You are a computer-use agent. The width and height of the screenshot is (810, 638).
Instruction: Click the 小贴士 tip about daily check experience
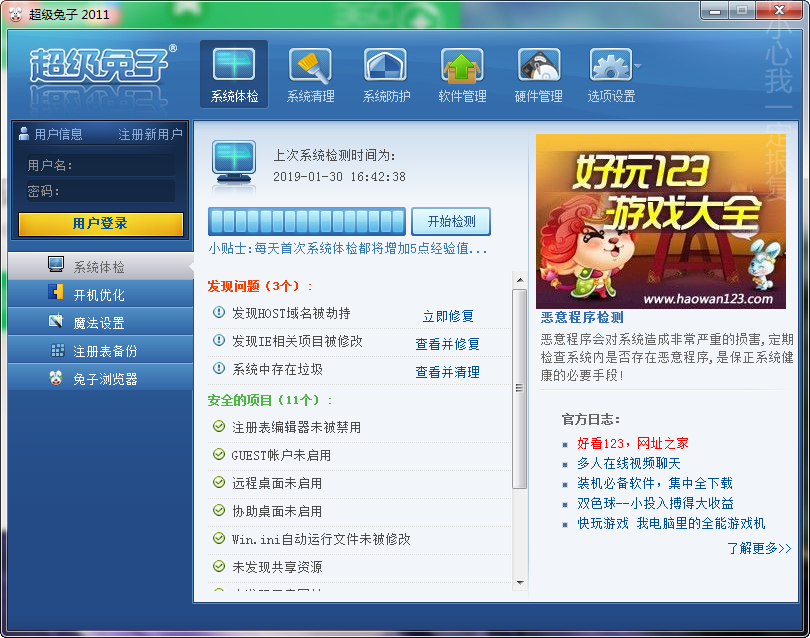[x=348, y=248]
